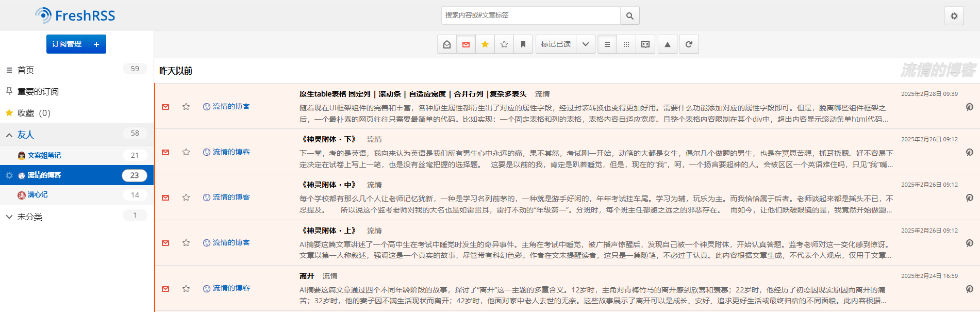The image size is (980, 312).
Task: Toggle showing unread articles in toolbar
Action: click(x=466, y=44)
